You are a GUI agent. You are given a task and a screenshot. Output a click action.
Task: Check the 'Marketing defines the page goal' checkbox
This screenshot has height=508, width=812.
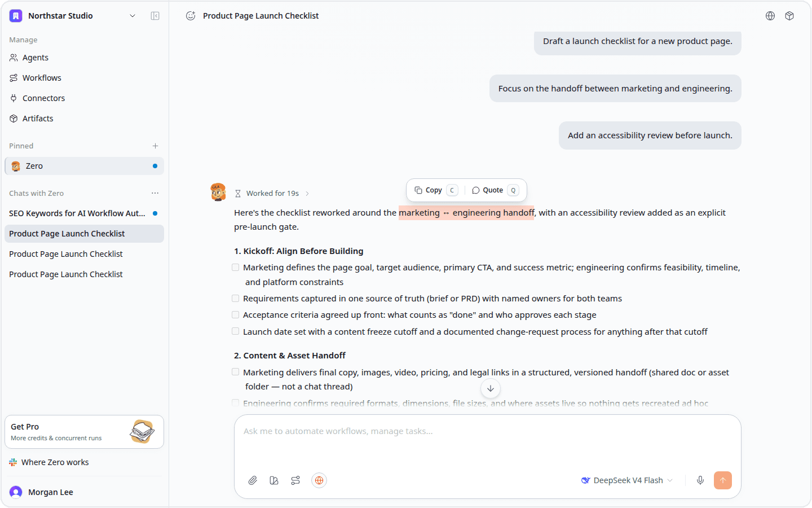pyautogui.click(x=236, y=268)
